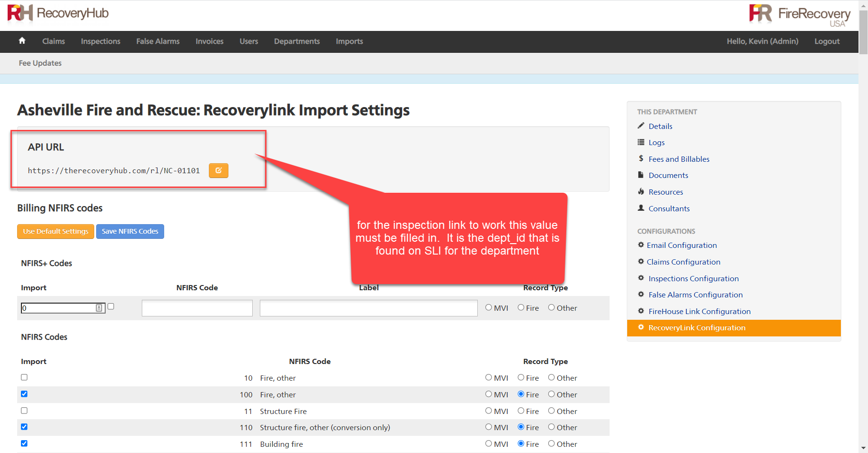The image size is (868, 453).
Task: Click the NFIRS+ Label text field
Action: (x=368, y=308)
